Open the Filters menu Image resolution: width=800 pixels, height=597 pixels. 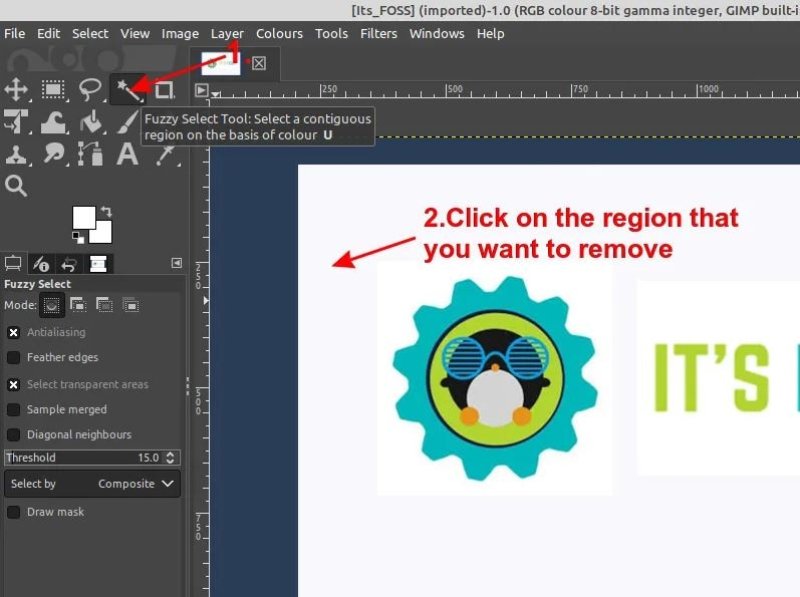click(x=379, y=33)
